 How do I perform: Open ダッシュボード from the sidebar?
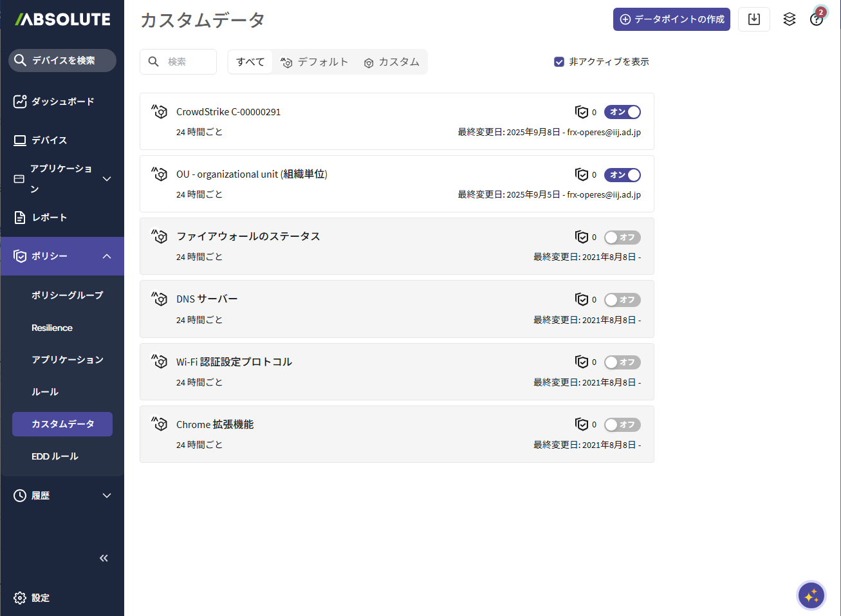62,102
